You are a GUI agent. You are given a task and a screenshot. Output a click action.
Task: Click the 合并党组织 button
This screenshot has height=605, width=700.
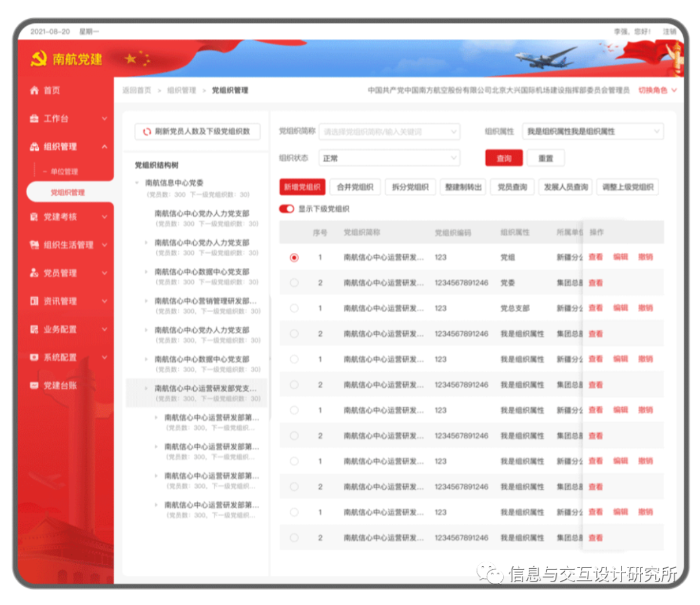355,187
